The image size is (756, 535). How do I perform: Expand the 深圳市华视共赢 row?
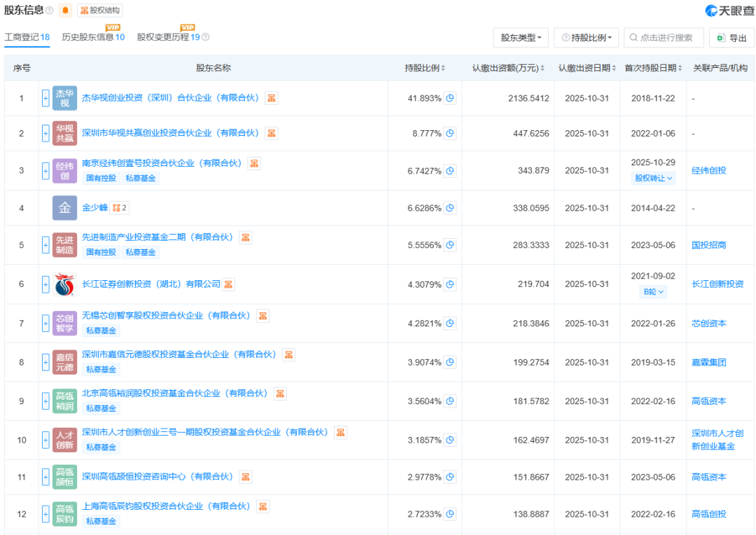[x=45, y=134]
